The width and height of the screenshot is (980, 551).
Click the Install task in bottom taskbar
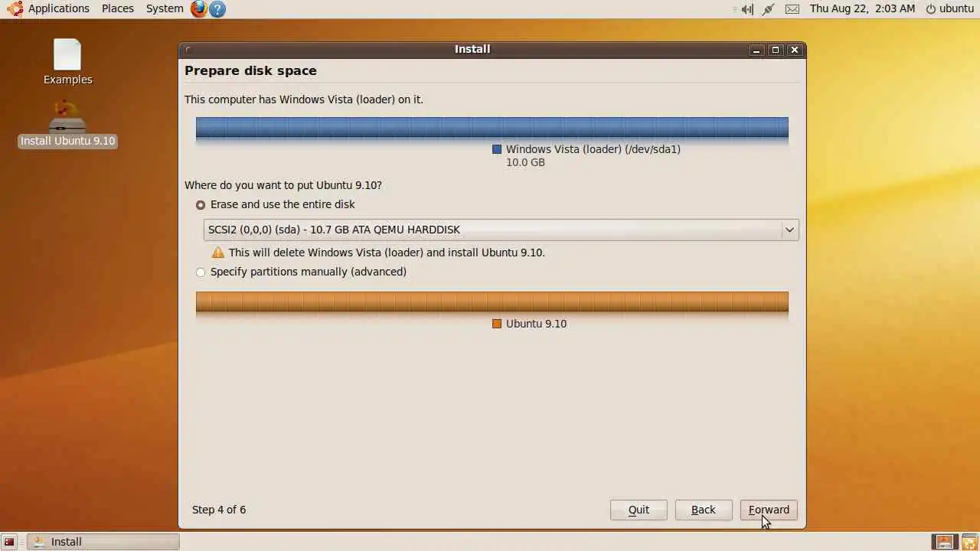pyautogui.click(x=103, y=542)
